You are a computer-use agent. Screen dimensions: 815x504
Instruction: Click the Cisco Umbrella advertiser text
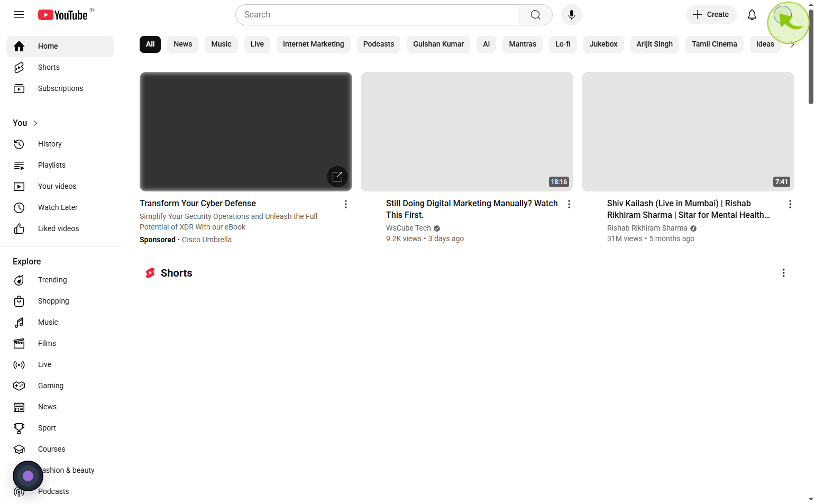(x=207, y=240)
